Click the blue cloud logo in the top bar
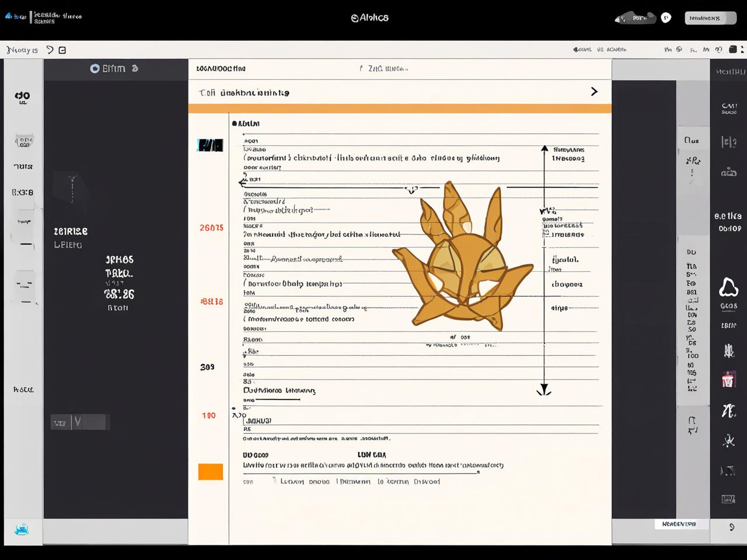The width and height of the screenshot is (747, 560). (x=9, y=16)
